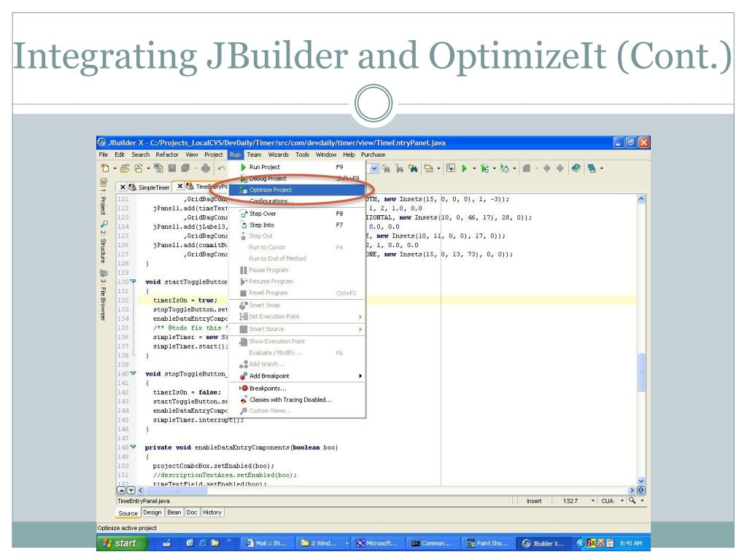Click the Help book toolbar icon

[576, 168]
